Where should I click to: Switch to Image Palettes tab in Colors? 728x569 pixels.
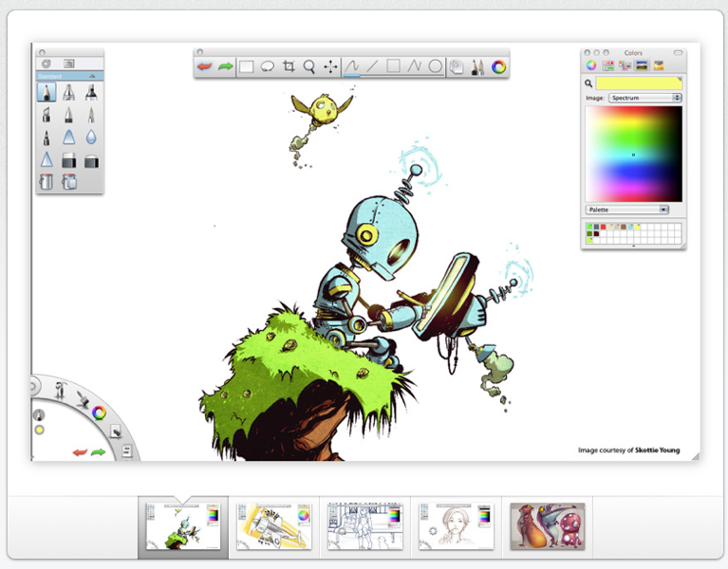click(x=642, y=65)
